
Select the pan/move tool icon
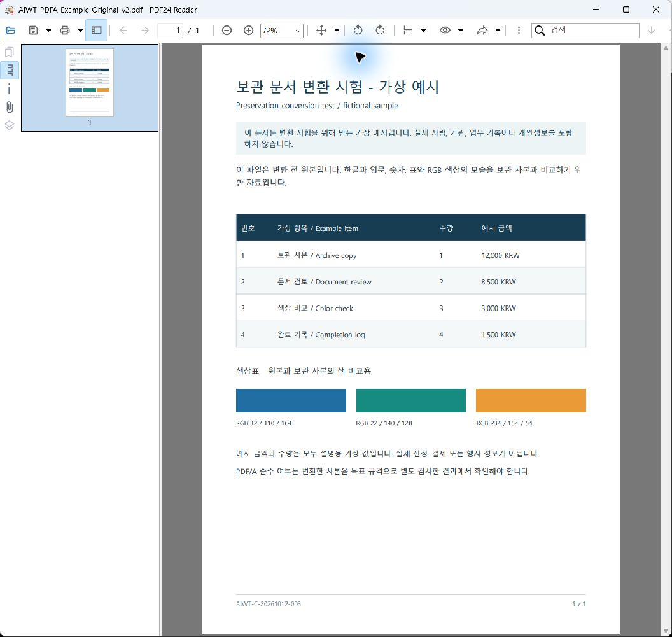321,31
